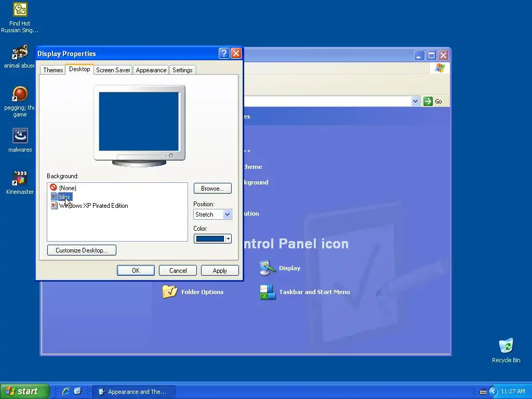Click the Windows flag logo in Control Panel window
This screenshot has height=399, width=532.
click(440, 68)
